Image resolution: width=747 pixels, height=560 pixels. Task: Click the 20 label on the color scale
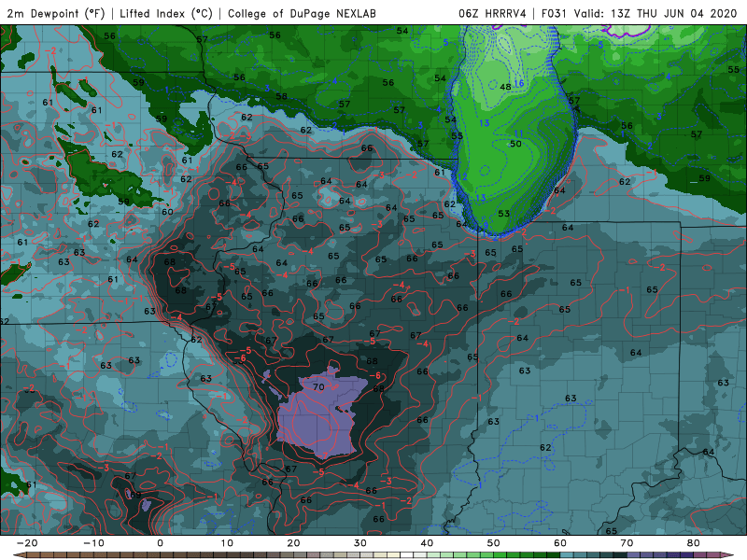pyautogui.click(x=293, y=543)
